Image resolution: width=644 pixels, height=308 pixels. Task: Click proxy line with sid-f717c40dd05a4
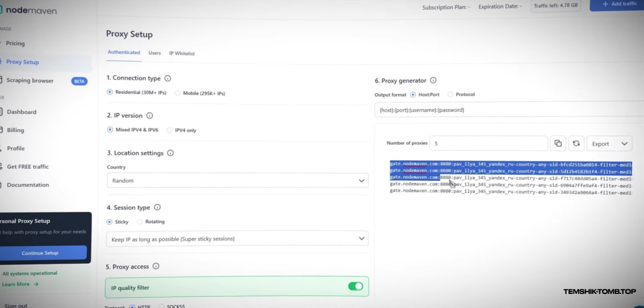[511, 178]
